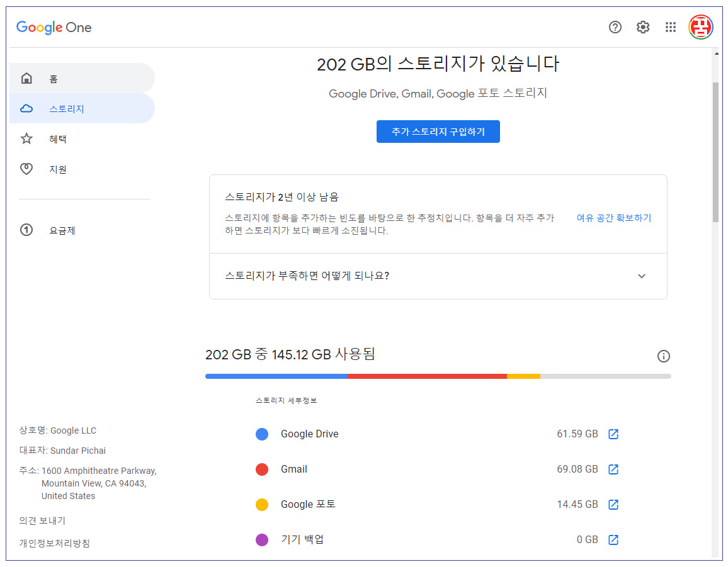Click 상호명: Google LLC text
Image resolution: width=728 pixels, height=567 pixels.
[x=57, y=430]
